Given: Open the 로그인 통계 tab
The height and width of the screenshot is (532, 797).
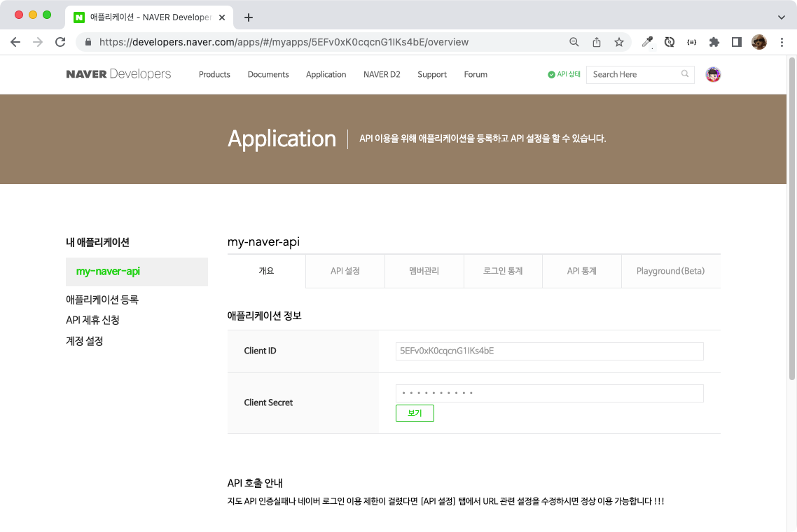Looking at the screenshot, I should pyautogui.click(x=503, y=271).
